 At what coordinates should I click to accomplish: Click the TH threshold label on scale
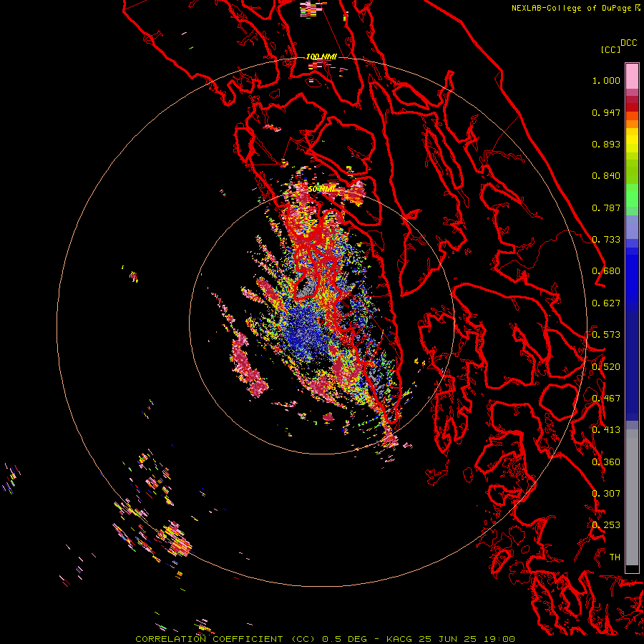[615, 557]
